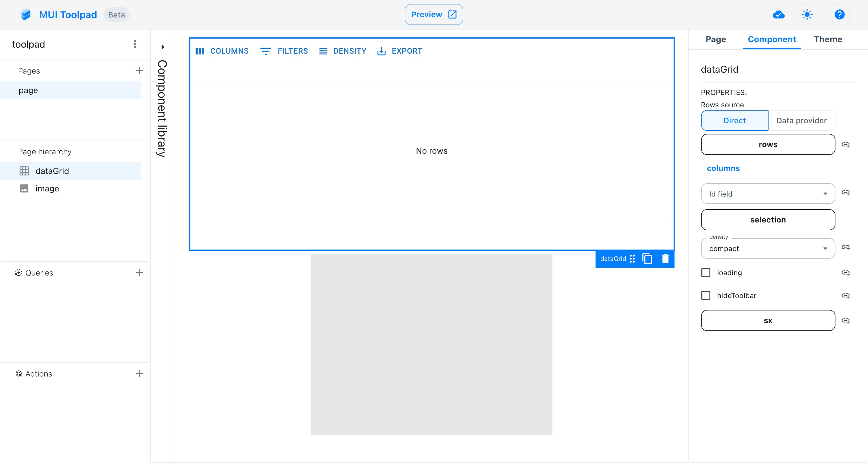Duplicate the dataGrid using copy icon
The width and height of the screenshot is (868, 463).
647,259
